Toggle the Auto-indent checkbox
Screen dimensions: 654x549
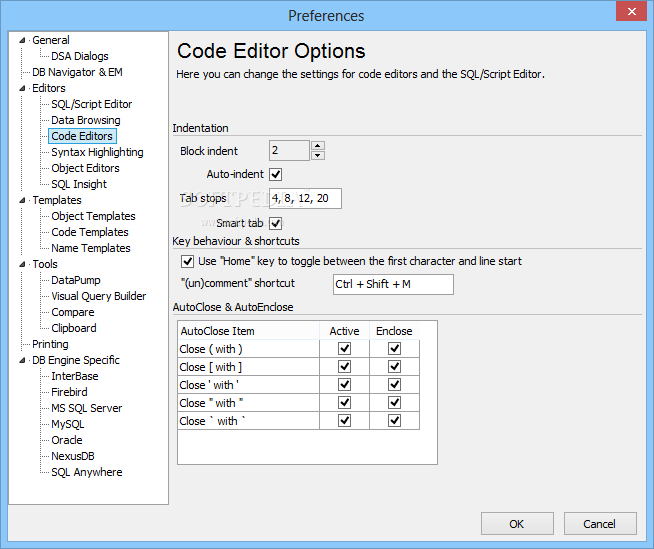coord(275,174)
